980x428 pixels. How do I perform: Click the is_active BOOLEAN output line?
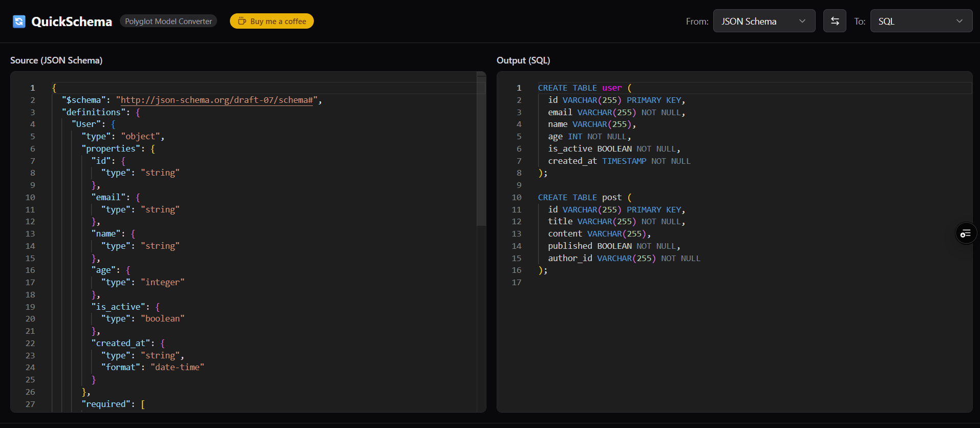pyautogui.click(x=614, y=148)
